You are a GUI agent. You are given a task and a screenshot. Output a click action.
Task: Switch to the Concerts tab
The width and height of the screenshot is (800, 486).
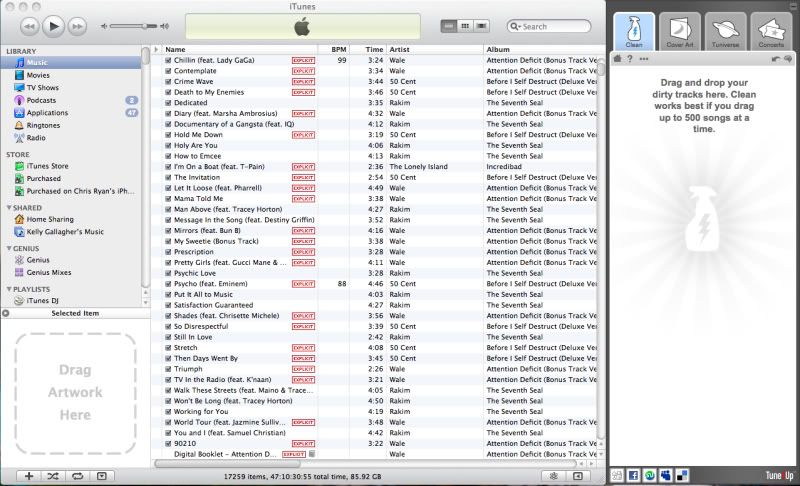click(x=771, y=31)
